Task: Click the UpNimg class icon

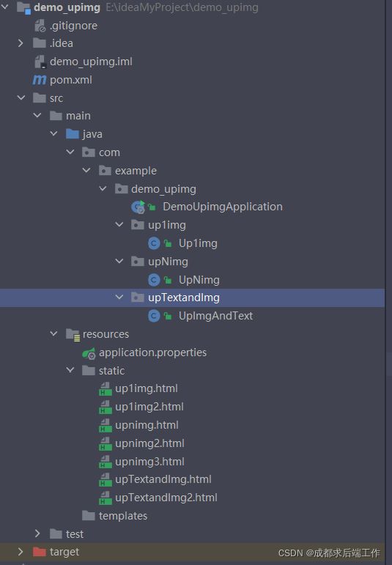Action: coord(154,280)
